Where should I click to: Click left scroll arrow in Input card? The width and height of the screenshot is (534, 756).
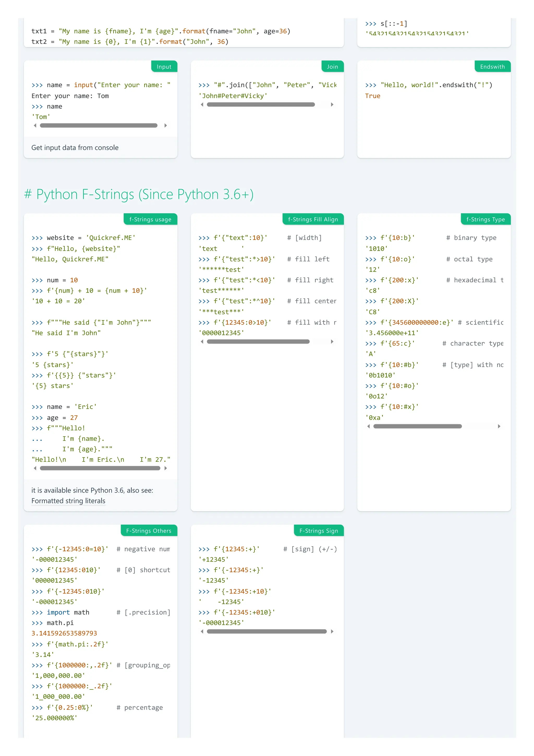35,125
